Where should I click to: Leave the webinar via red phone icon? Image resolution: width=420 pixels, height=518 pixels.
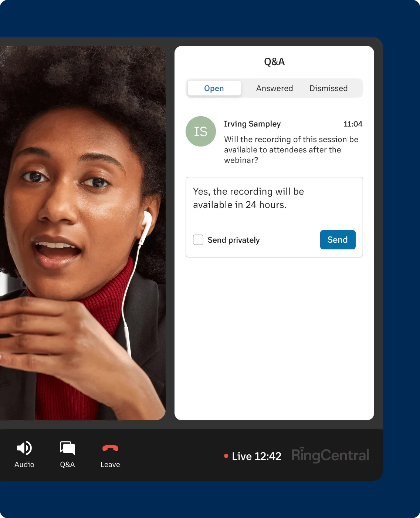click(x=110, y=448)
